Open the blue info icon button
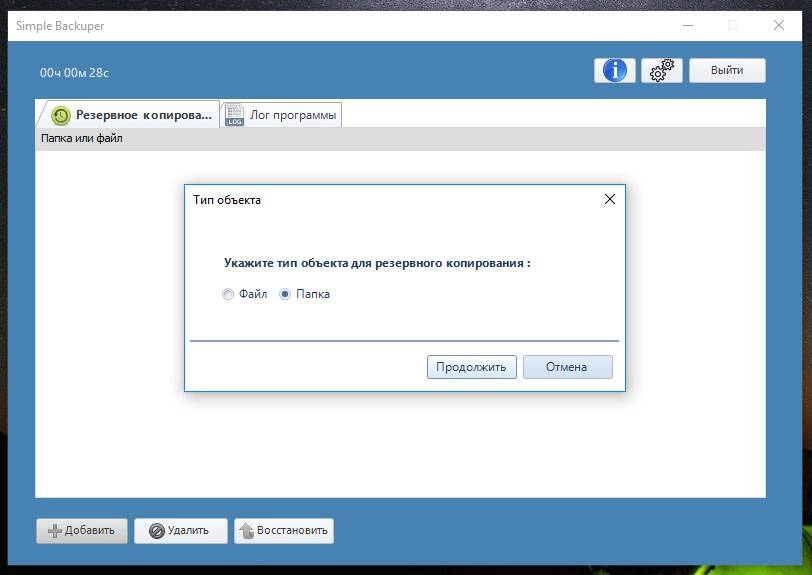812x575 pixels. tap(615, 70)
